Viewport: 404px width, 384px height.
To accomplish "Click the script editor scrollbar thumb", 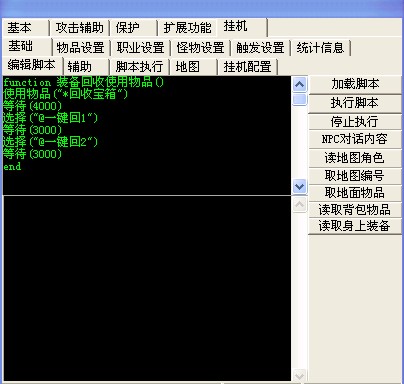I will point(299,99).
